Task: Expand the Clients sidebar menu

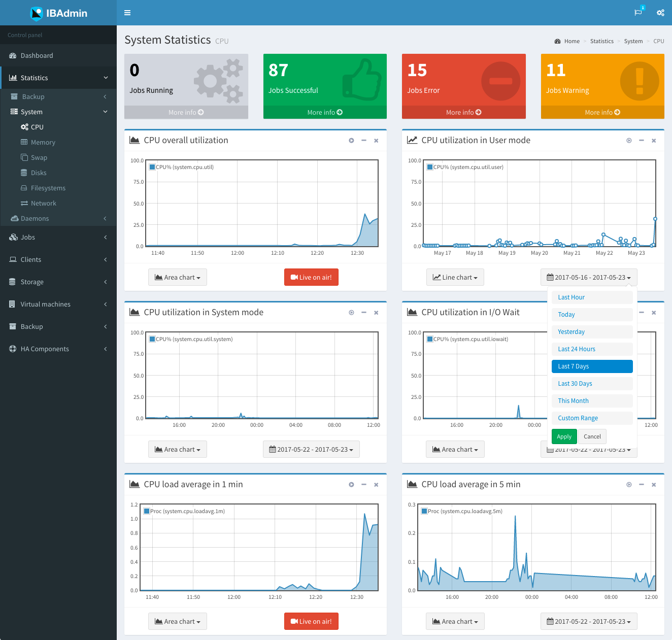Action: coord(58,259)
